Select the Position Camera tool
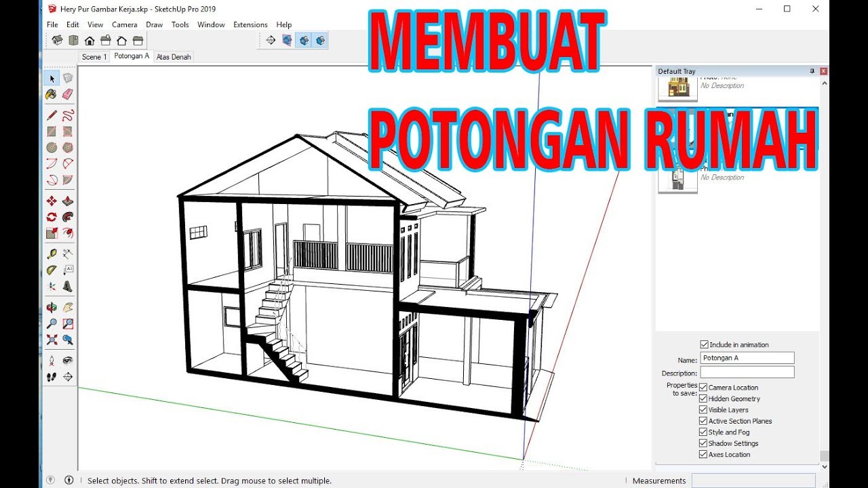Image resolution: width=868 pixels, height=488 pixels. [52, 361]
